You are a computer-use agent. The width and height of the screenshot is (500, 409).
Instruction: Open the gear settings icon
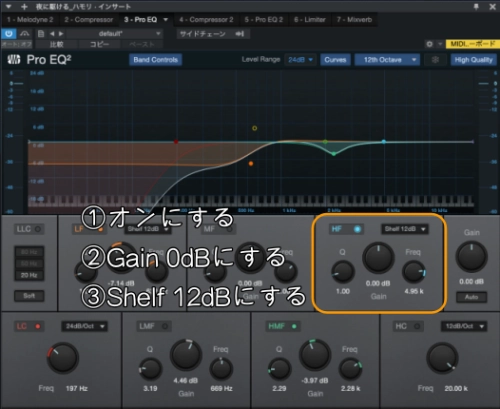[x=430, y=44]
